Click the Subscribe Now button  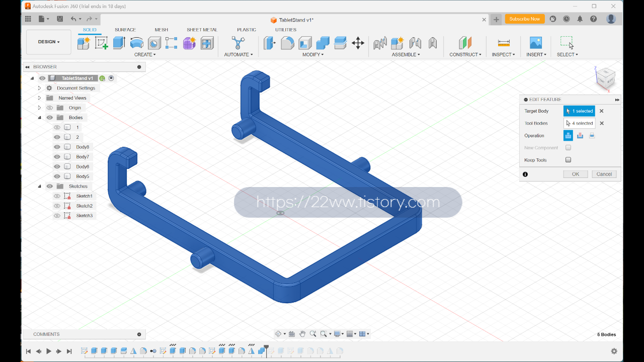(524, 19)
